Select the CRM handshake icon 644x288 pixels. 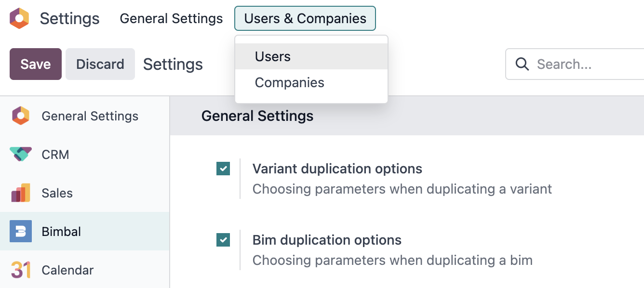point(21,155)
